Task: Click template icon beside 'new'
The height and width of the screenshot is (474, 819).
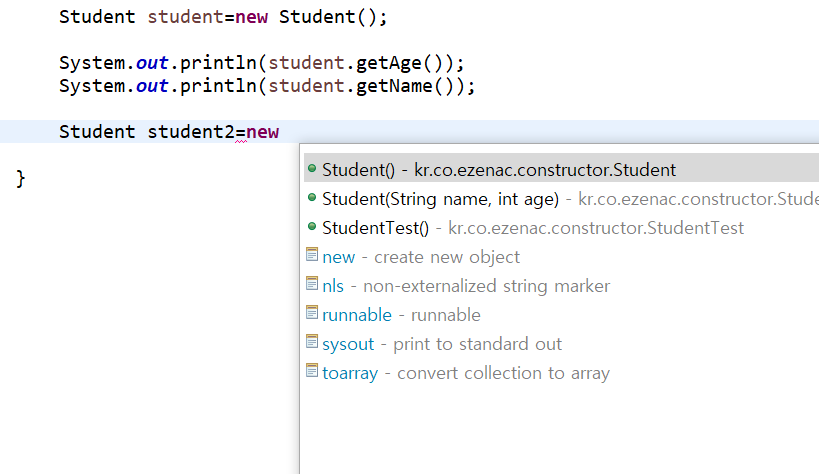Action: (x=312, y=255)
